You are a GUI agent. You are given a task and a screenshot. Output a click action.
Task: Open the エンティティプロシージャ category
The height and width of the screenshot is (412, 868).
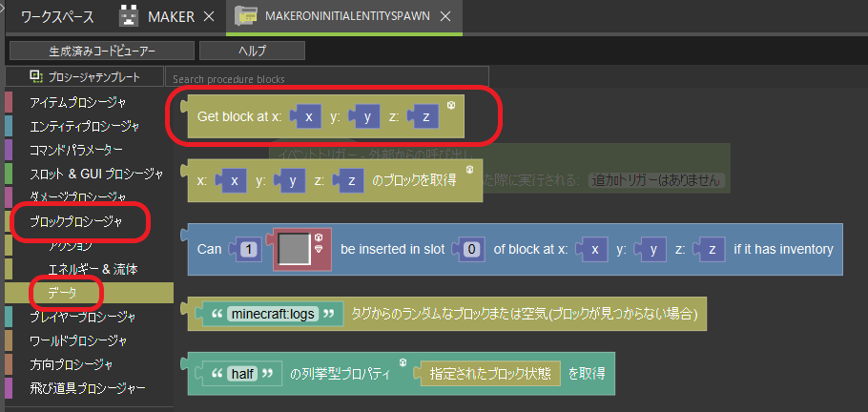[85, 126]
